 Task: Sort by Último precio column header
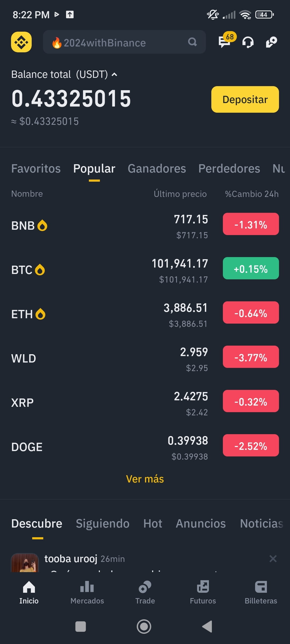pyautogui.click(x=180, y=194)
